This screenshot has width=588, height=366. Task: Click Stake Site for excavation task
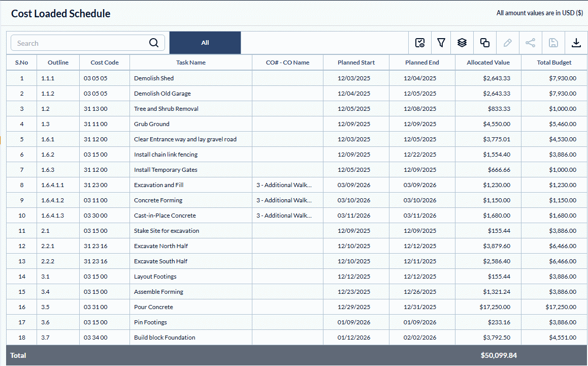[x=167, y=231]
